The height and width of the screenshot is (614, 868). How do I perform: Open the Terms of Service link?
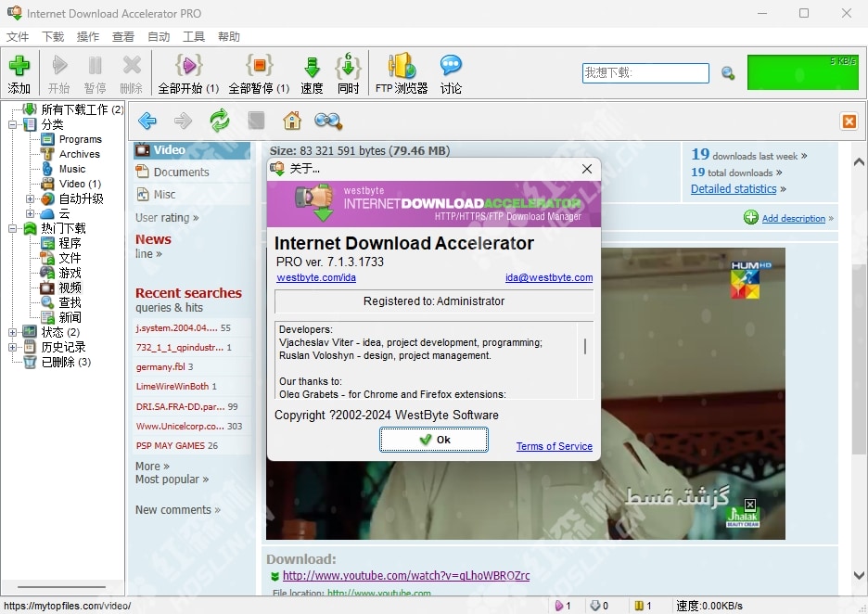[x=555, y=446]
